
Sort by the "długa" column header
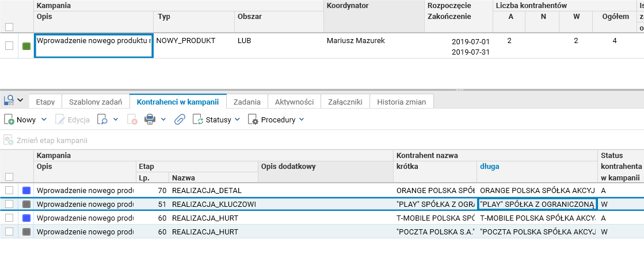[489, 166]
